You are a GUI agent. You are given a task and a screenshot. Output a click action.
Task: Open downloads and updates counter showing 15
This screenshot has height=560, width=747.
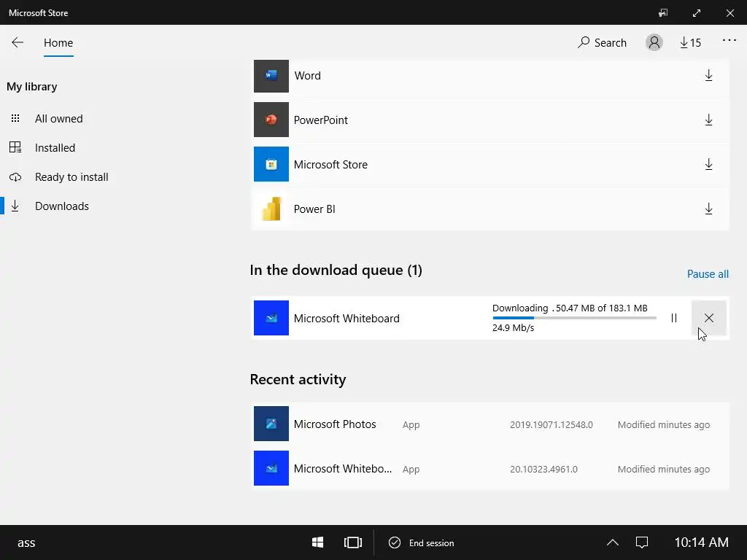pos(690,43)
